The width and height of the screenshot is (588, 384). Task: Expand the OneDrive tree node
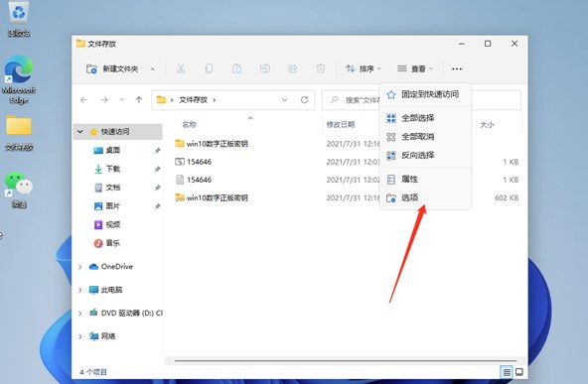pos(79,267)
